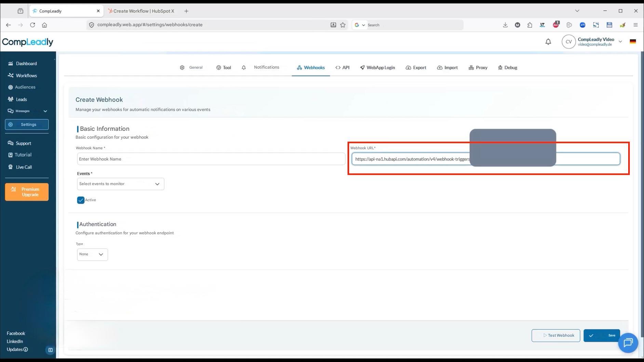Open the notifications bell
644x362 pixels.
pos(548,41)
